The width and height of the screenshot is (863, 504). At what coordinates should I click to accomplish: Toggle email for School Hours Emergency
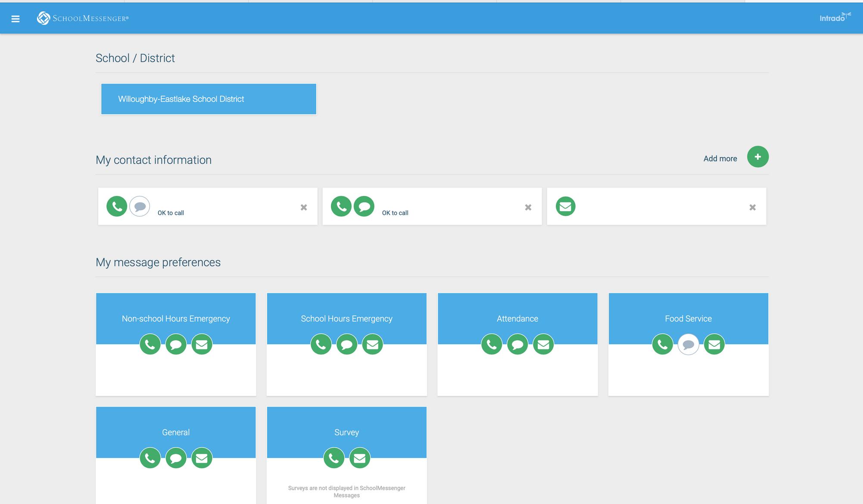pyautogui.click(x=372, y=345)
